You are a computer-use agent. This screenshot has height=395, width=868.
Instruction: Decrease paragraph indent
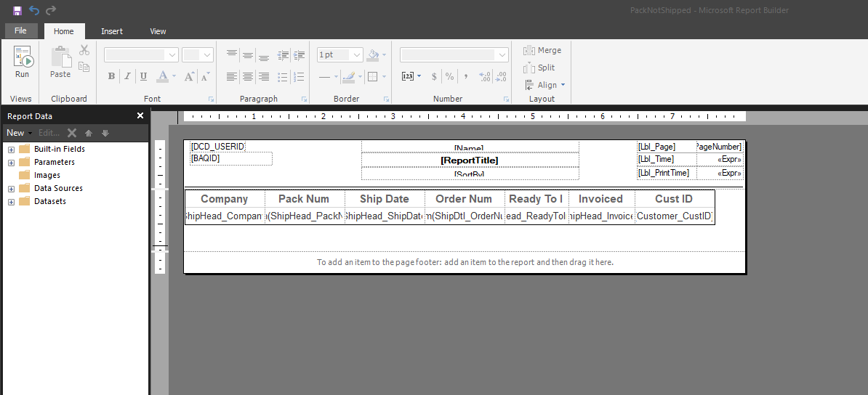284,54
